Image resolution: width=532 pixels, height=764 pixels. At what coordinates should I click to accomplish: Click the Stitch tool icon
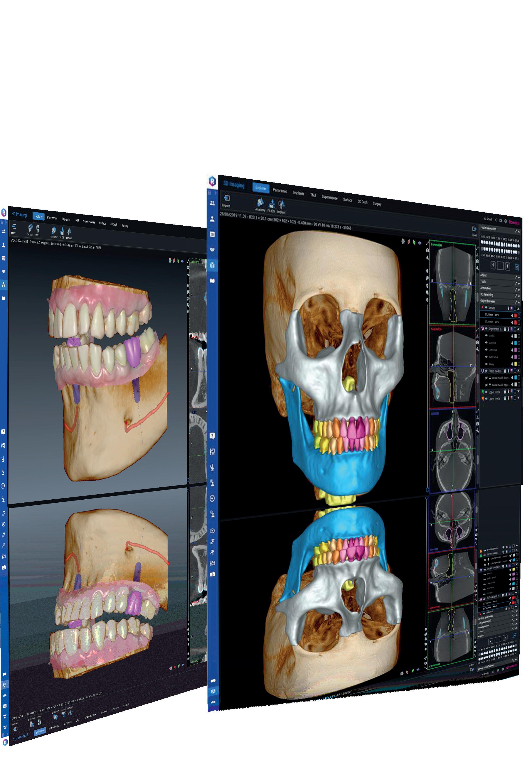click(38, 228)
